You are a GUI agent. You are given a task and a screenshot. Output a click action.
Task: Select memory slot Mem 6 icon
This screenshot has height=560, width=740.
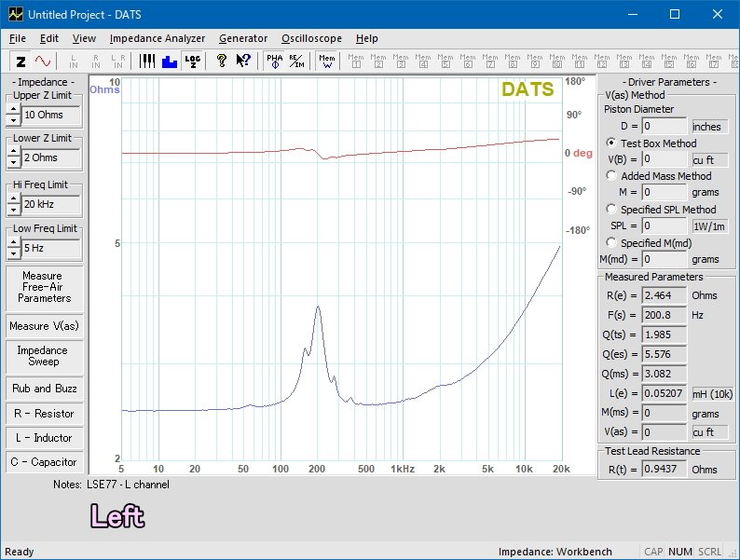click(468, 61)
